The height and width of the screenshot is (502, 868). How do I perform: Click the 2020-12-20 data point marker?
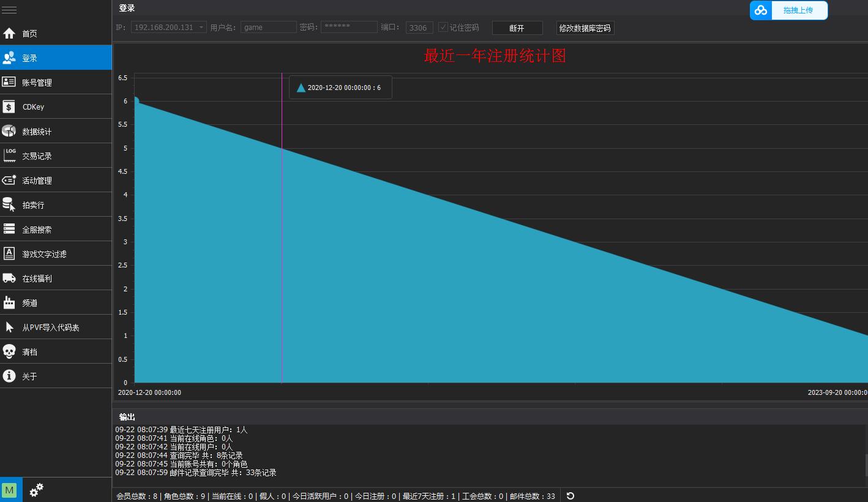pyautogui.click(x=136, y=101)
